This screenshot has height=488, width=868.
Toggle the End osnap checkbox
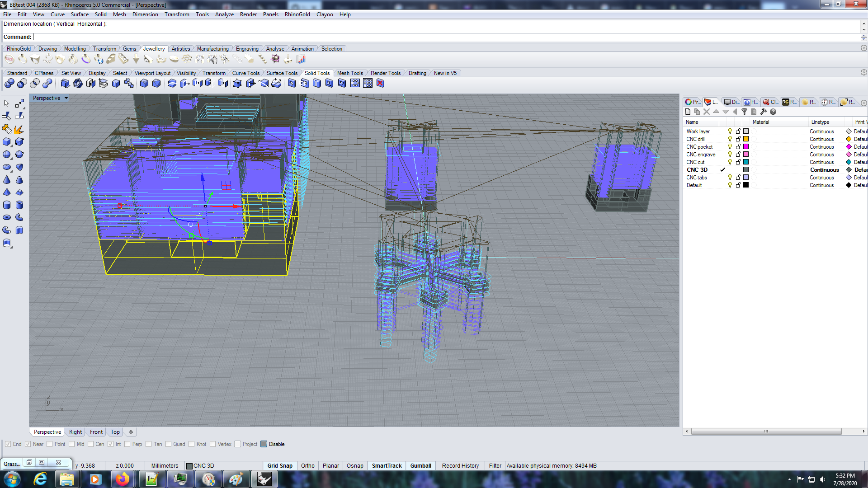click(8, 444)
